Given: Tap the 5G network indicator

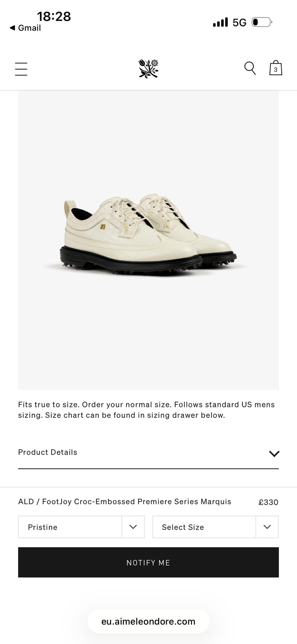Looking at the screenshot, I should point(239,23).
